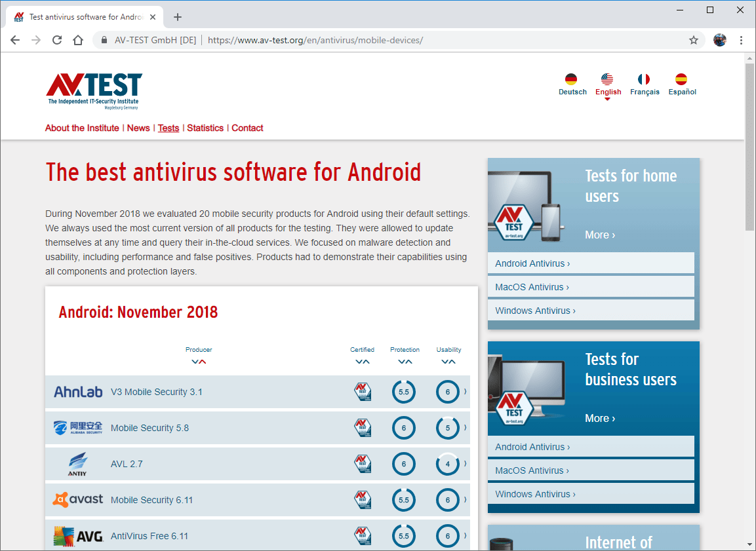Open About the Institute menu
Viewport: 756px width, 551px height.
click(82, 128)
